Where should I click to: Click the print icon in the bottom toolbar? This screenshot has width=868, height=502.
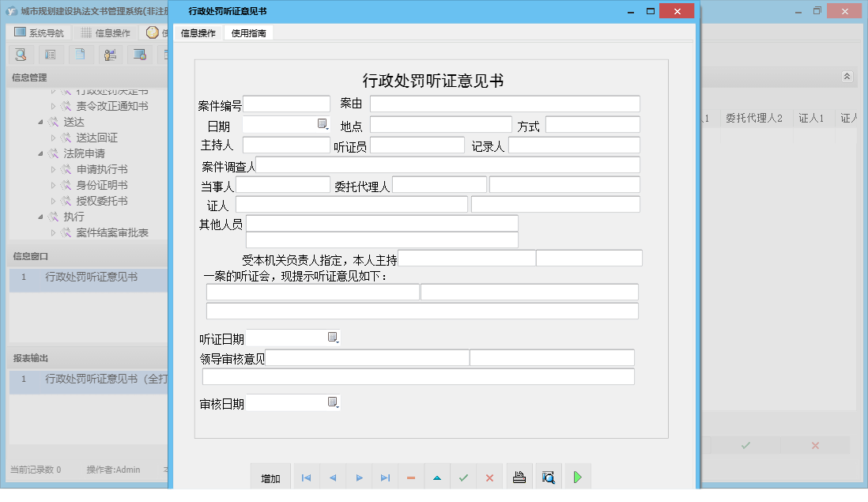[x=519, y=476]
